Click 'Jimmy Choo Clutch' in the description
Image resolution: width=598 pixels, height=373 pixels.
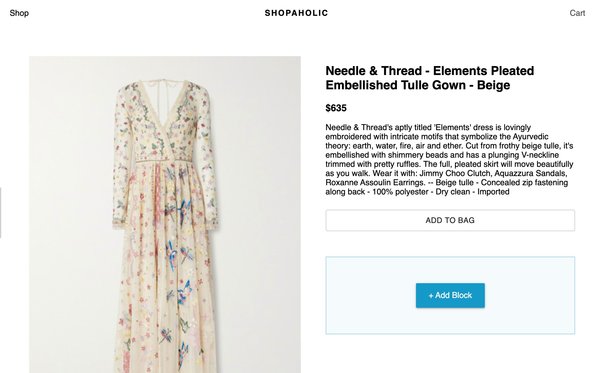(x=453, y=173)
